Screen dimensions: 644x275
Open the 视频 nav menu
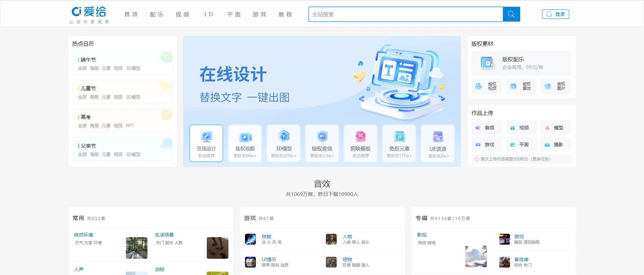tap(182, 14)
